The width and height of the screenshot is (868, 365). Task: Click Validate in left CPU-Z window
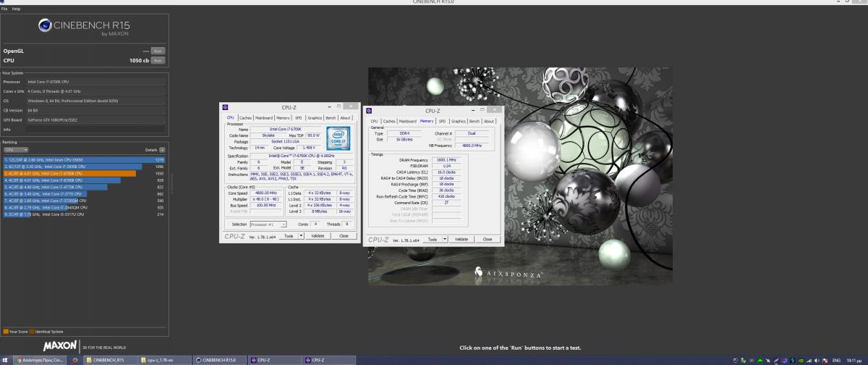[316, 235]
